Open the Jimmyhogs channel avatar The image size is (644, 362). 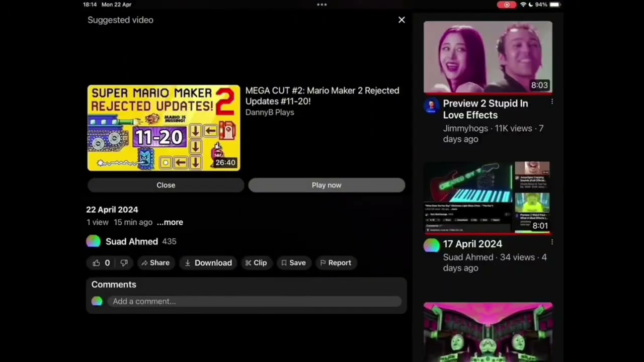431,106
